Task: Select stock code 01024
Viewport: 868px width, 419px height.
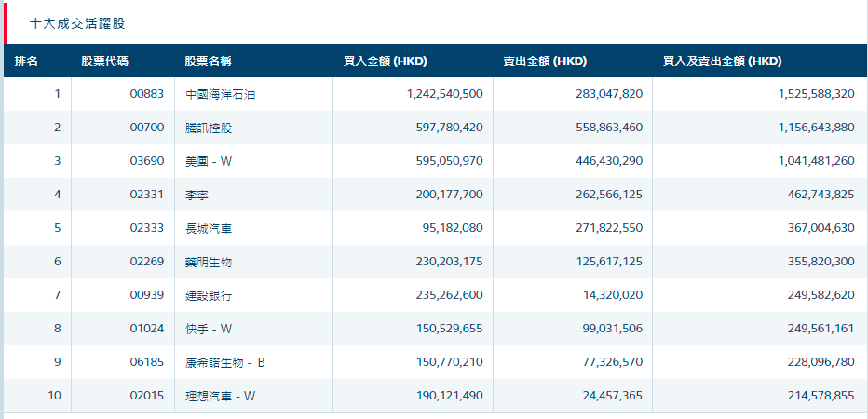Action: coord(147,329)
